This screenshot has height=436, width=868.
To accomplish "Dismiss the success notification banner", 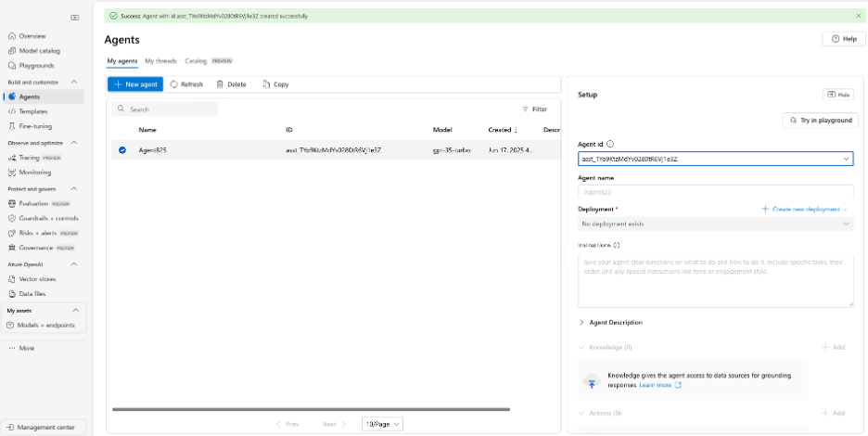I will [859, 16].
